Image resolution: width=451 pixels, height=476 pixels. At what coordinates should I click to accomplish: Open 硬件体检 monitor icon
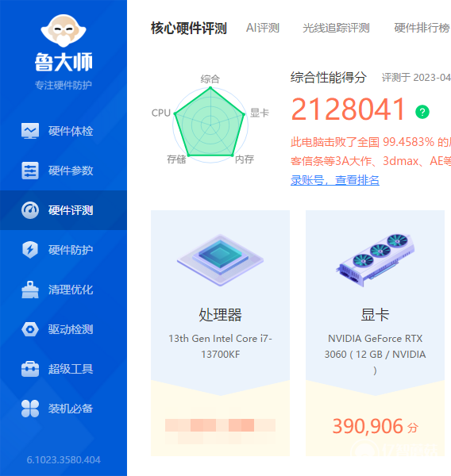click(x=30, y=131)
